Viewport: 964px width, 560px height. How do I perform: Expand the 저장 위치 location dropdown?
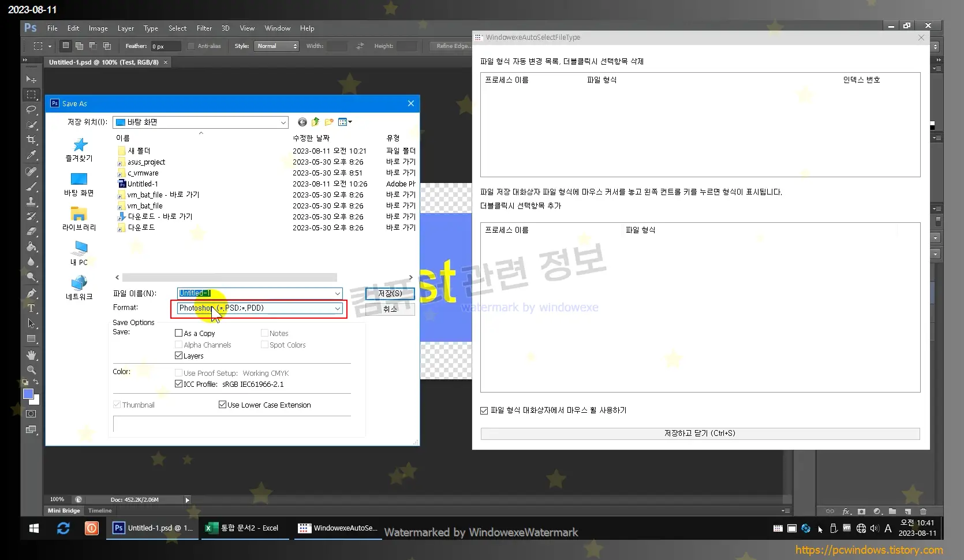[283, 122]
